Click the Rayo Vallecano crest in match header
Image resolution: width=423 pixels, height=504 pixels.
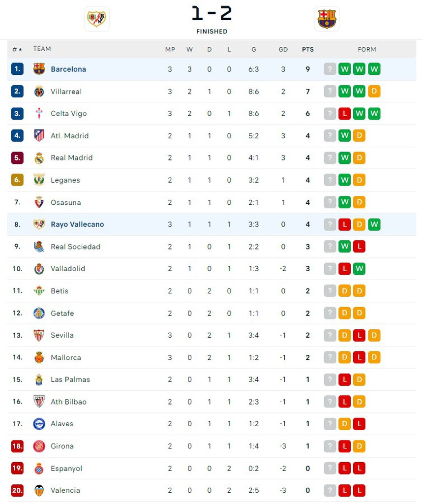point(96,19)
